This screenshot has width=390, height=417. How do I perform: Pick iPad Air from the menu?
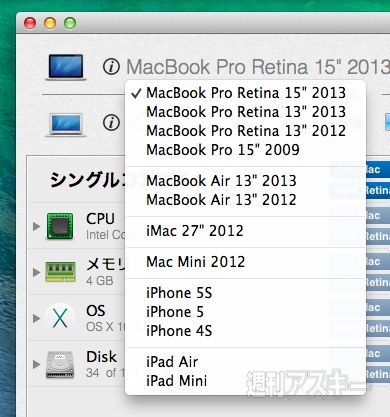point(246,362)
